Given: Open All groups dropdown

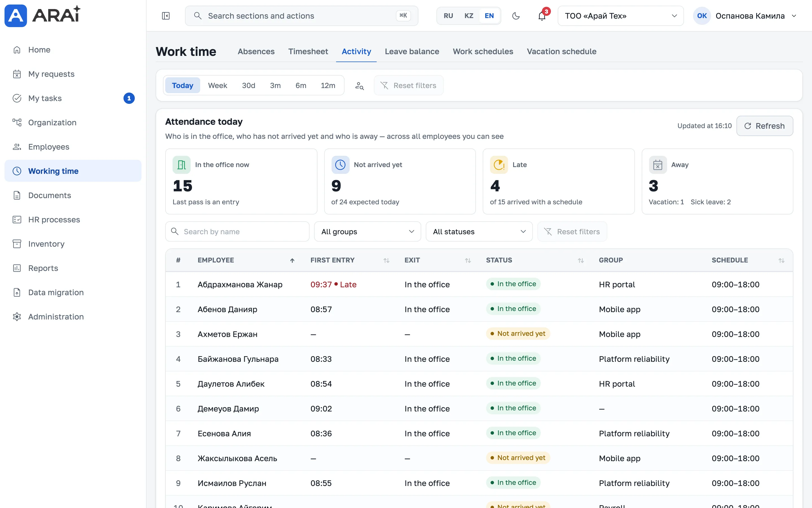Looking at the screenshot, I should click(367, 231).
